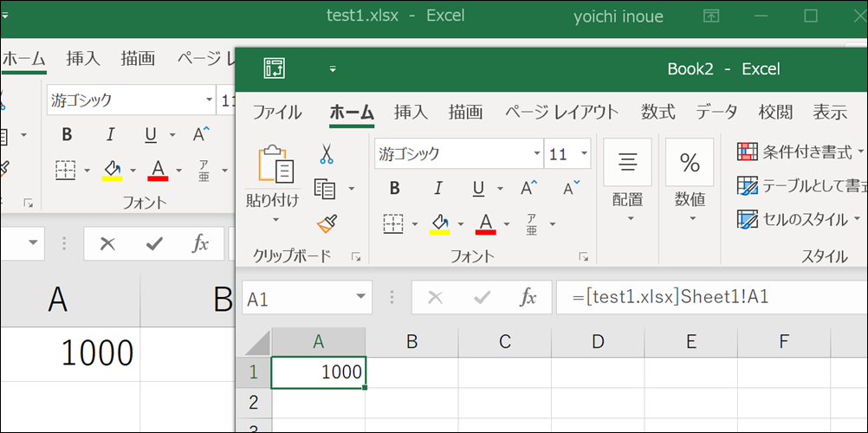The image size is (868, 433).
Task: Switch to データ tab in Book2
Action: [717, 113]
